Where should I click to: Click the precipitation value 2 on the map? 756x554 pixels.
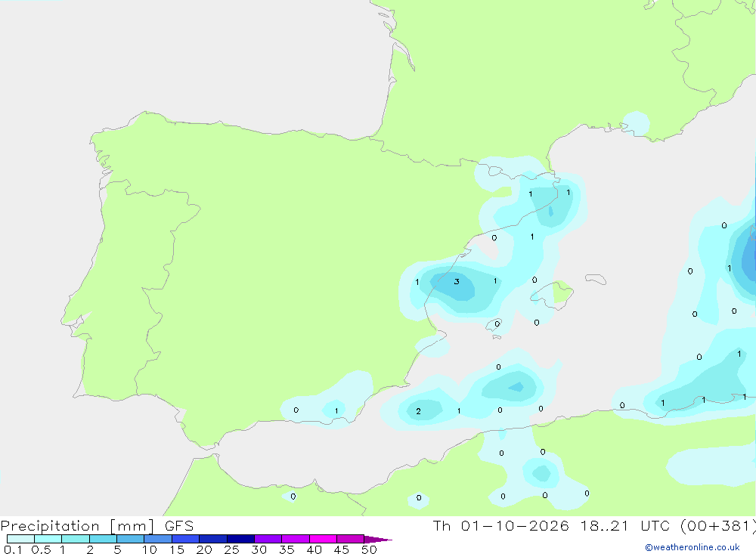[418, 411]
